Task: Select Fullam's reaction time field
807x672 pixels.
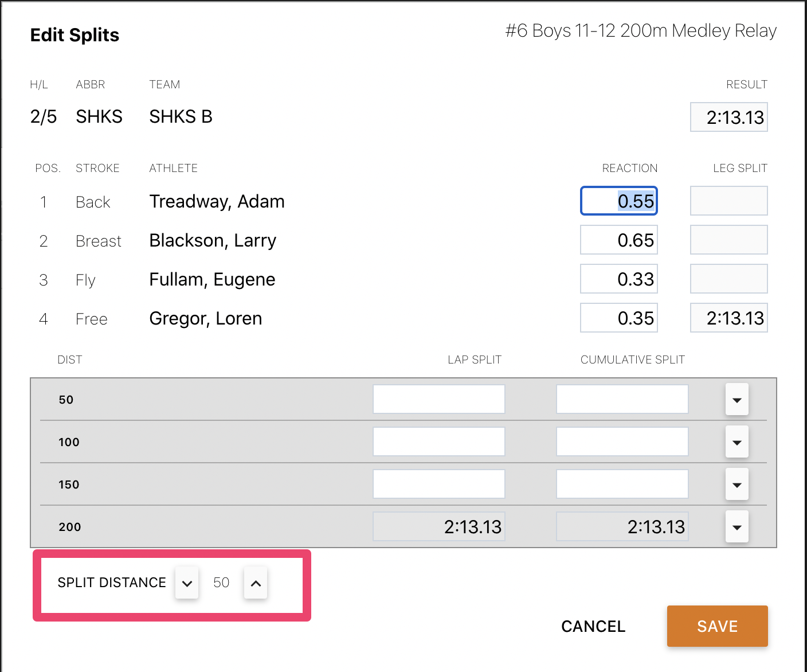Action: point(618,279)
